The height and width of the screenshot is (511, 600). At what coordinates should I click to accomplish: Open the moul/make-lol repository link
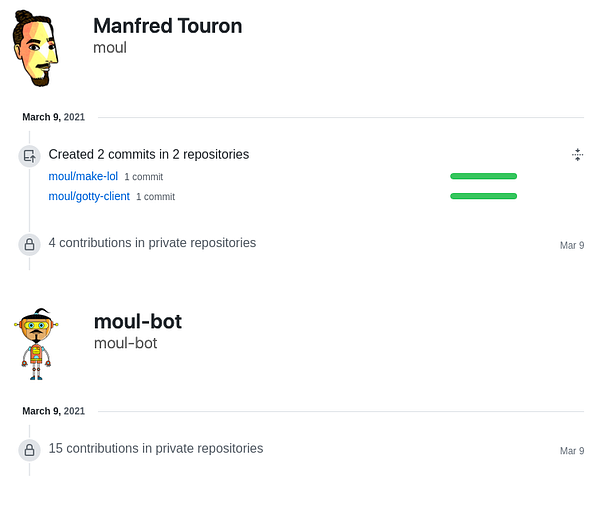click(83, 176)
